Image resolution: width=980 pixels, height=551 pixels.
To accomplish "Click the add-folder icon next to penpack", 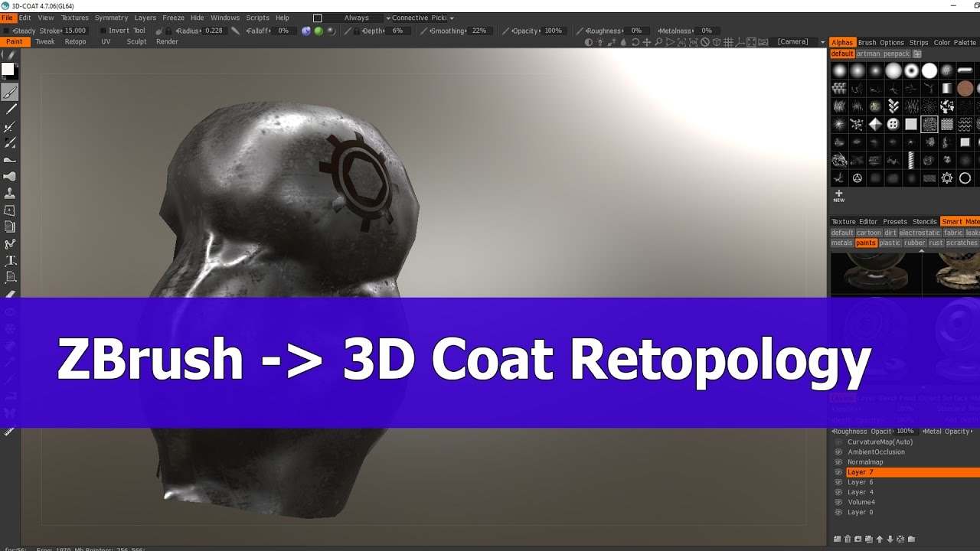I will [917, 54].
